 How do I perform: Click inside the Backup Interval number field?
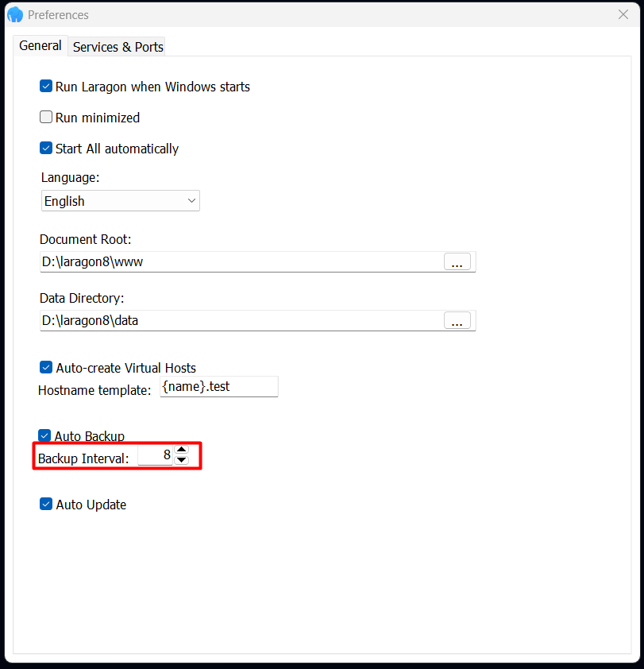(x=156, y=454)
